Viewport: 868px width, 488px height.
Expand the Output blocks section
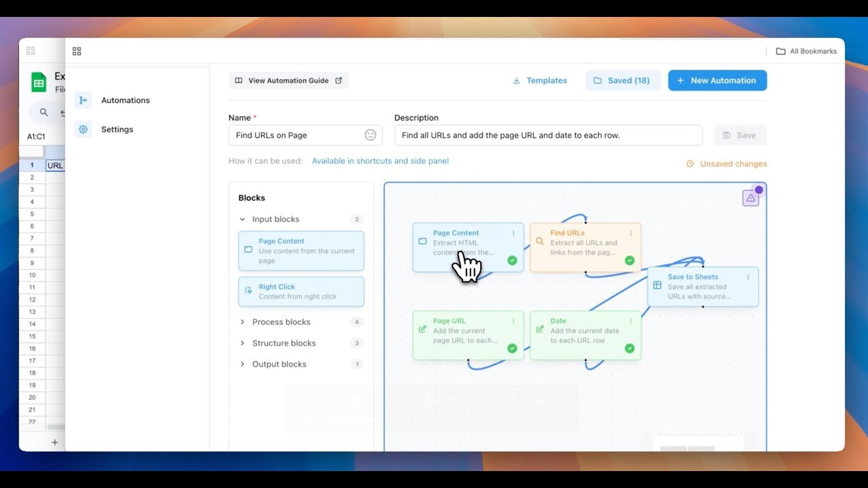[243, 364]
